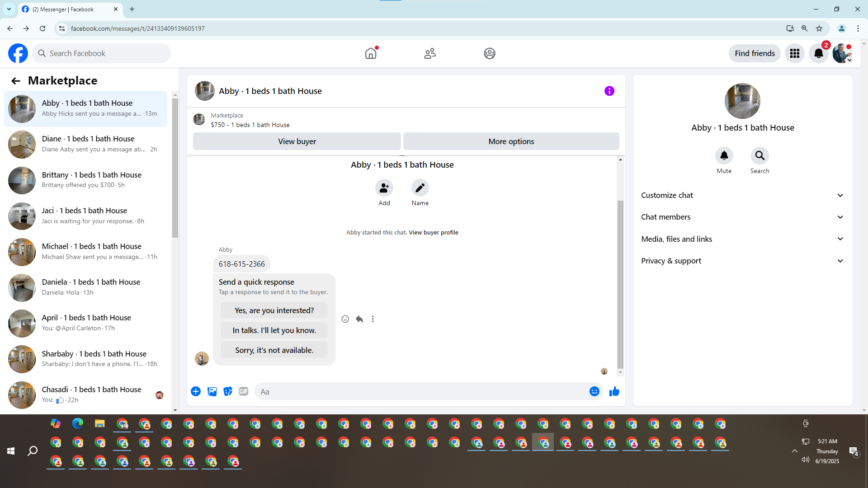868x488 pixels.
Task: Click the attach photo file icon
Action: pyautogui.click(x=212, y=391)
